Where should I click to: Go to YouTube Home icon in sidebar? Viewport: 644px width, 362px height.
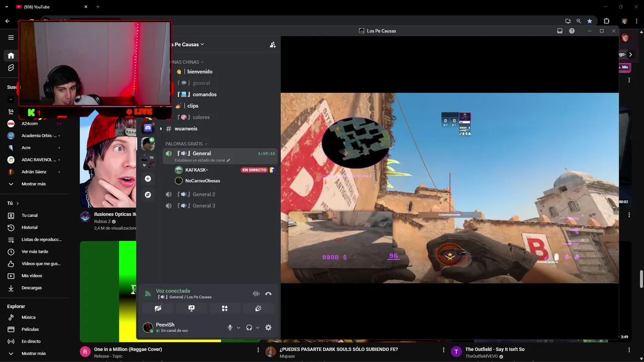pos(11,55)
